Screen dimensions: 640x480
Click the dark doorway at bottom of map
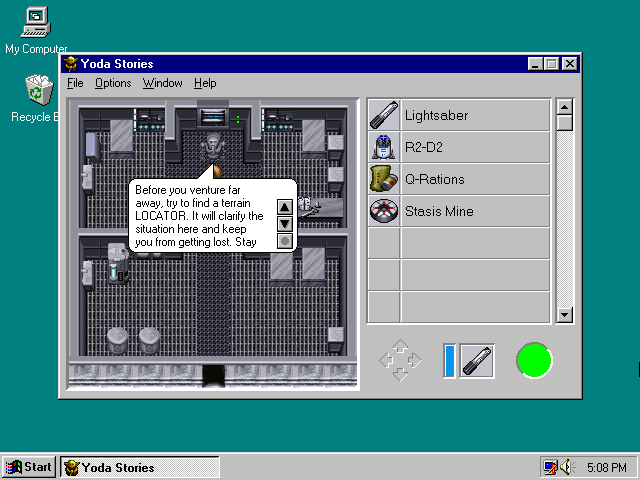coord(213,376)
